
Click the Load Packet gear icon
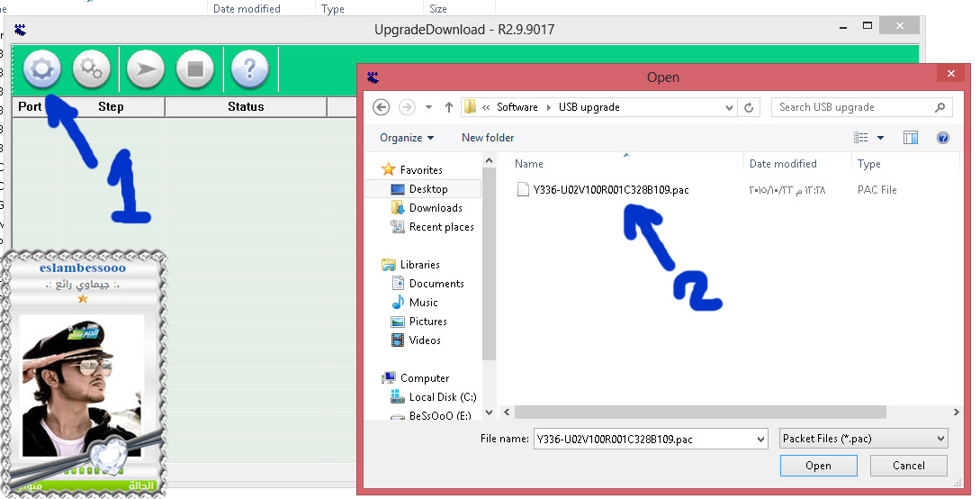(x=42, y=69)
